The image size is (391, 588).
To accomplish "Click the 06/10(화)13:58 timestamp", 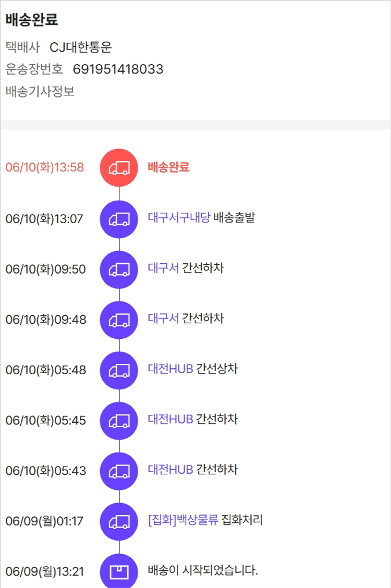I will (x=45, y=168).
